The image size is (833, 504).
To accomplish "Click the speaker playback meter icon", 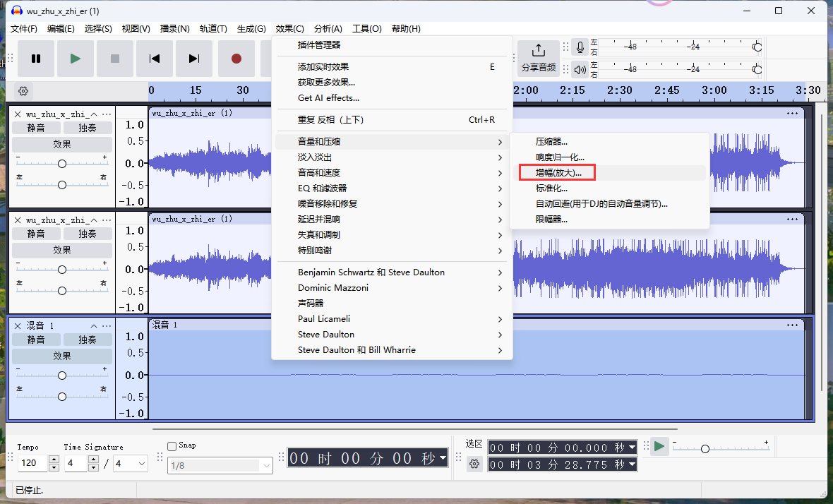I will [x=580, y=69].
